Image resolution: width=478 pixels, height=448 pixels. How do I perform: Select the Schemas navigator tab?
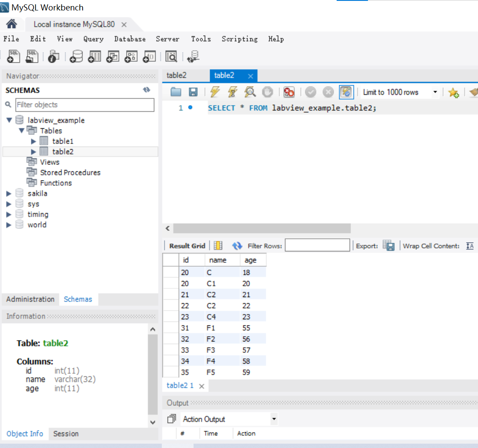pos(78,299)
